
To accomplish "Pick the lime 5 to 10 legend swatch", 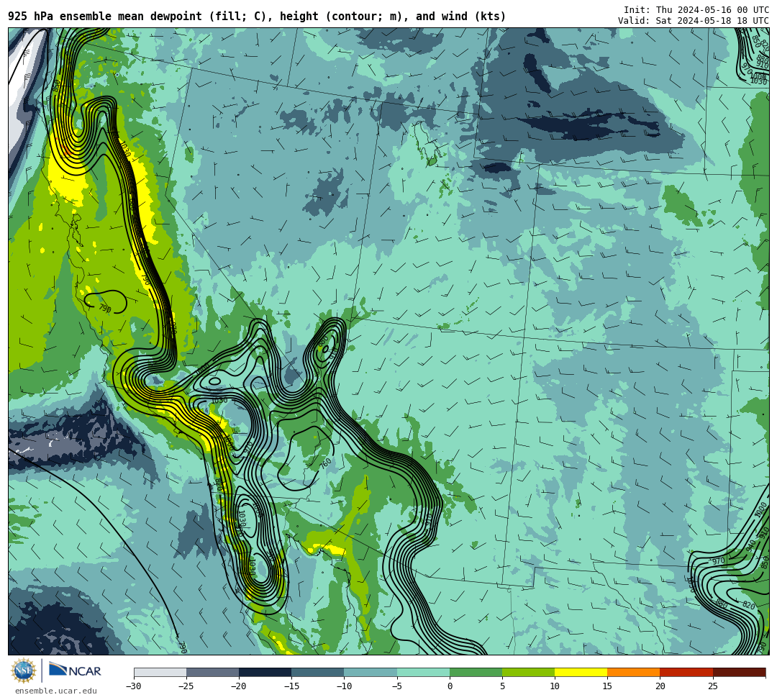I will pyautogui.click(x=528, y=672).
